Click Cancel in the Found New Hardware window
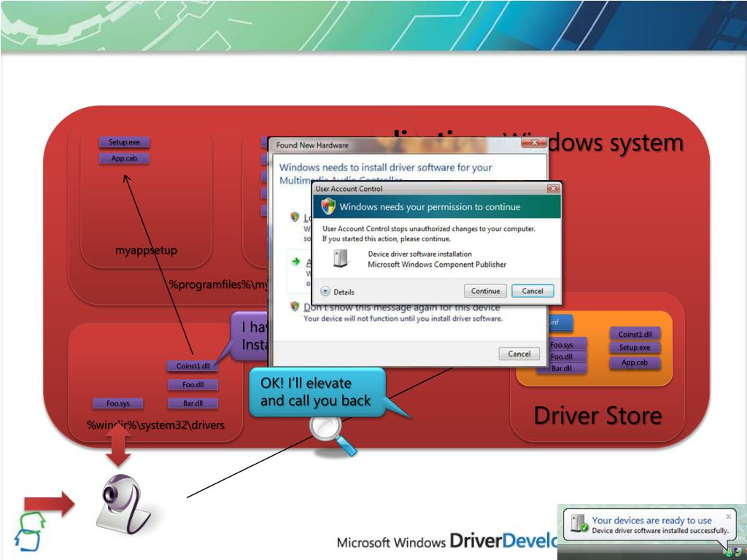This screenshot has height=560, width=747. (519, 354)
